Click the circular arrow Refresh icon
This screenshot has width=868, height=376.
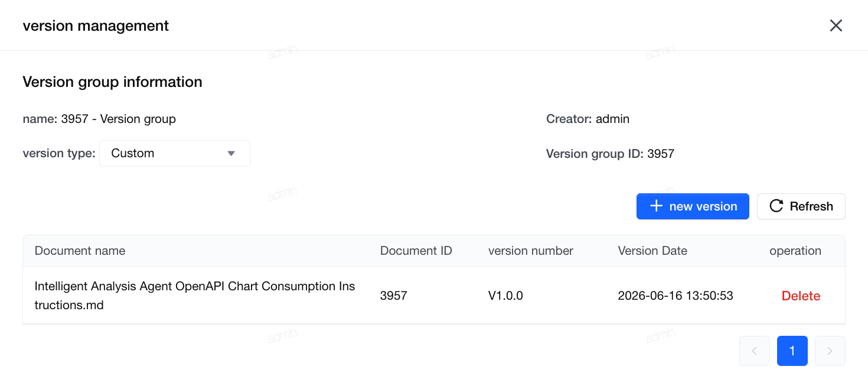(x=776, y=206)
